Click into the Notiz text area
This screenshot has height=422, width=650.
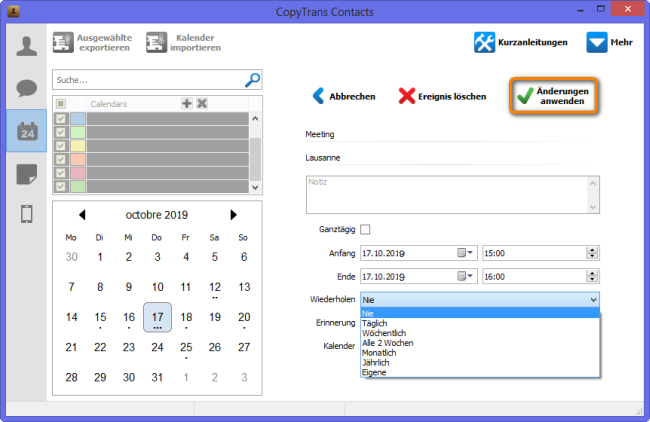coord(447,195)
